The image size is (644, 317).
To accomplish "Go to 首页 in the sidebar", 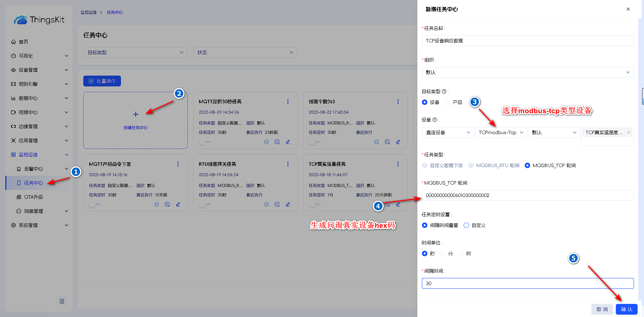I will (24, 42).
